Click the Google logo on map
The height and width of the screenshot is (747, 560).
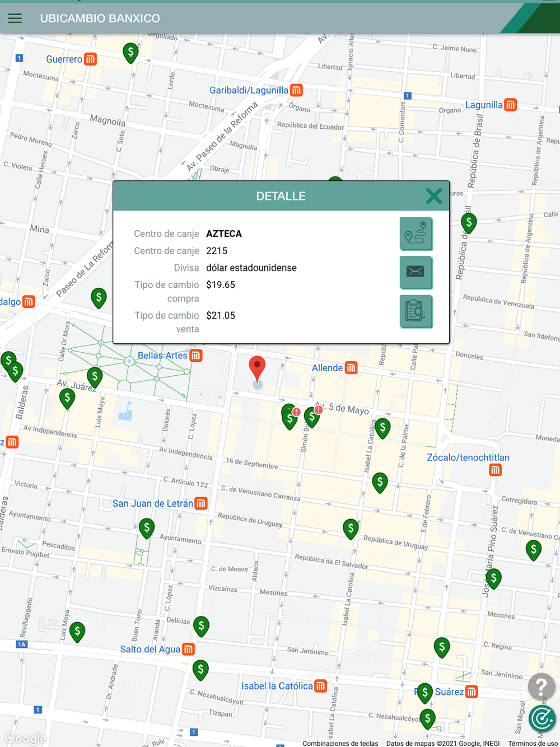coord(25,739)
